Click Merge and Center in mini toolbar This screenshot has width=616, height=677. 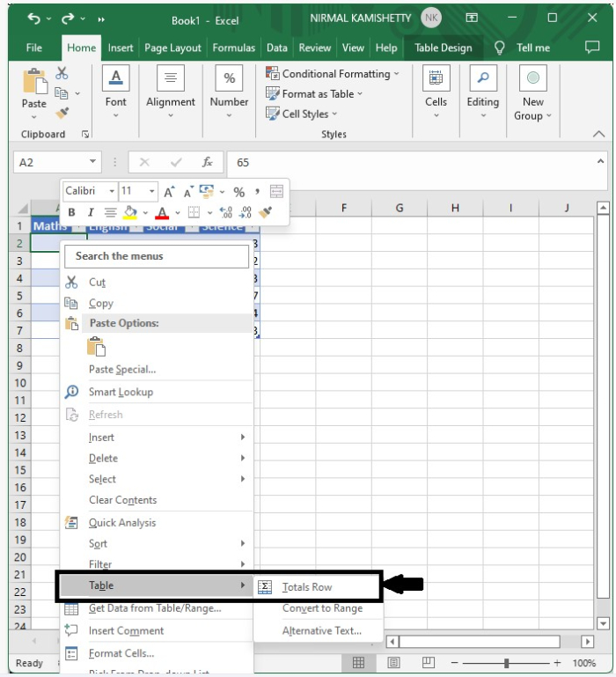[x=276, y=191]
